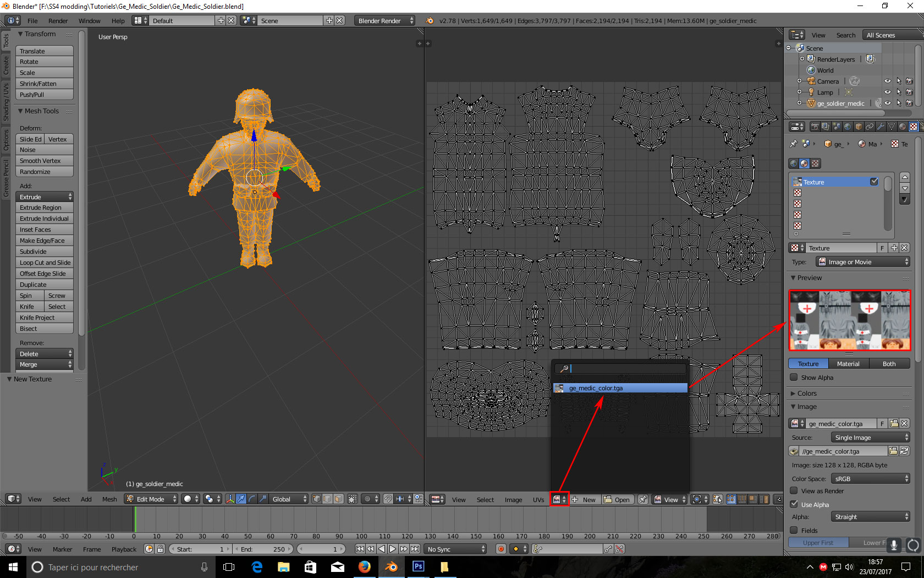
Task: Click the Start frame field
Action: click(x=201, y=549)
